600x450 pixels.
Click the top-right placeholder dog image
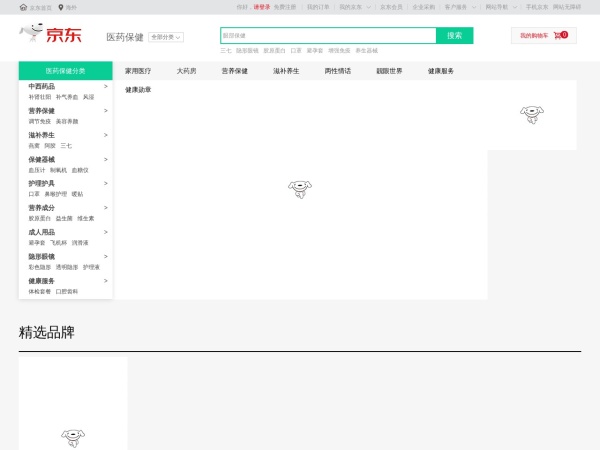point(532,113)
